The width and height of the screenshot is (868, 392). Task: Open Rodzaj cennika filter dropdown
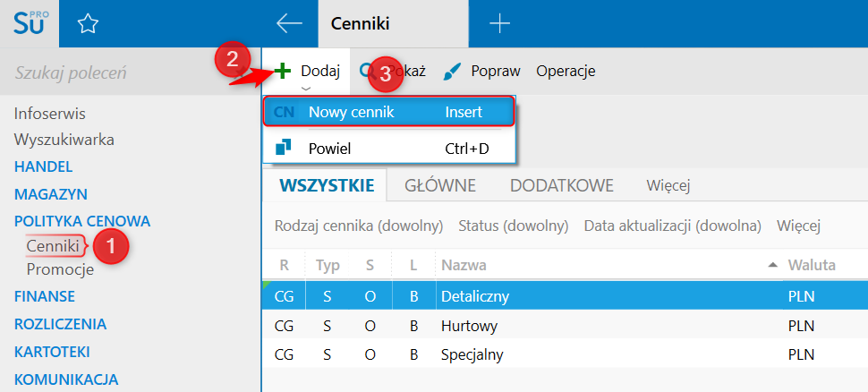click(x=361, y=226)
